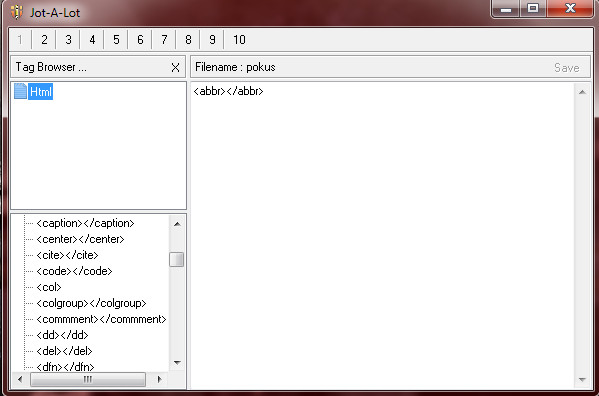The height and width of the screenshot is (396, 599).
Task: Switch to note tab 2
Action: (44, 40)
